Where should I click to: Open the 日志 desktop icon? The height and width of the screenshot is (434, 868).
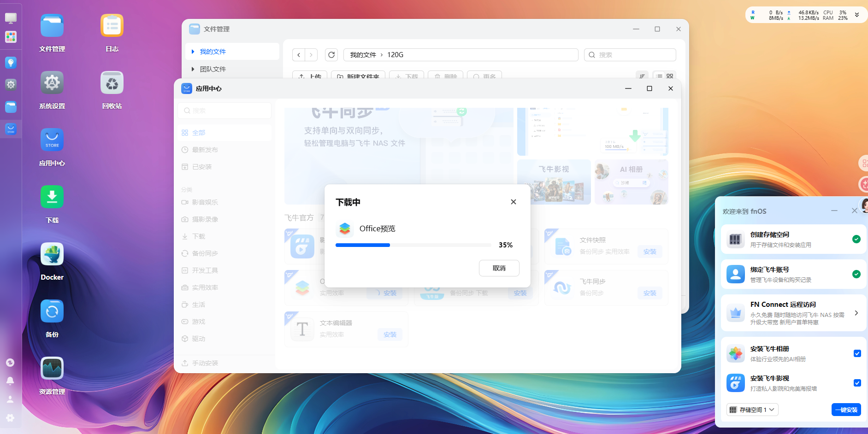pos(112,26)
